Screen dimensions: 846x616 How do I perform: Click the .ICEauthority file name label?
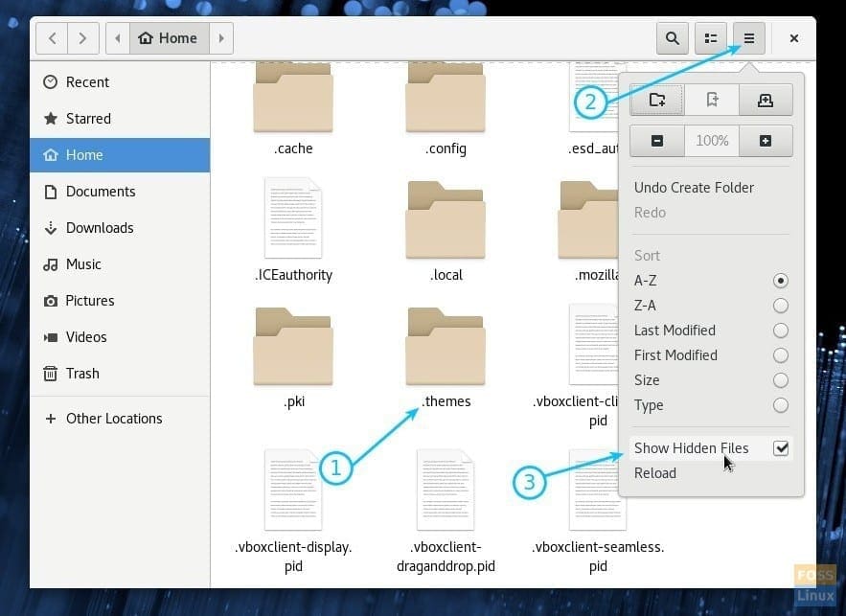293,275
